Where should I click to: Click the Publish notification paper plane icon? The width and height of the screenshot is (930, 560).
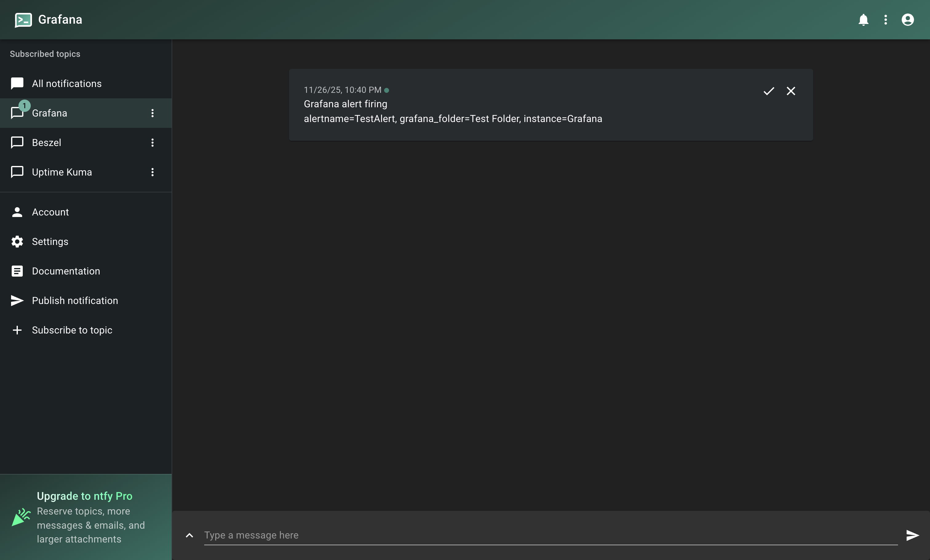pos(17,301)
